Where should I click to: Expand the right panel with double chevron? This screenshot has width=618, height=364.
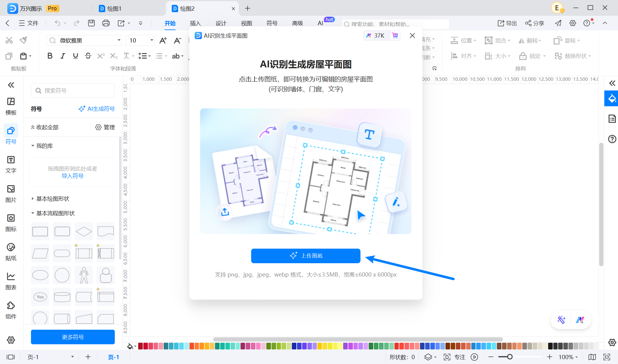coord(612,83)
